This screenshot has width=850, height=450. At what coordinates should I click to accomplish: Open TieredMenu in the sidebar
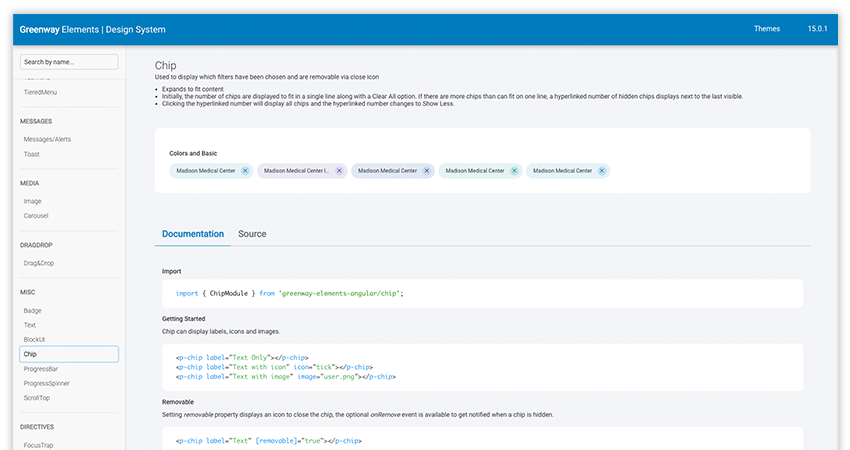40,92
